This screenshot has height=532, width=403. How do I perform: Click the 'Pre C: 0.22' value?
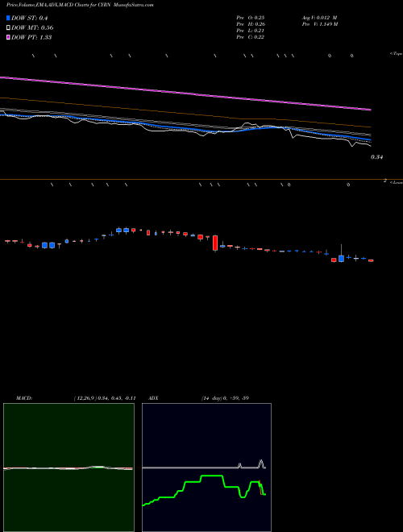[251, 37]
